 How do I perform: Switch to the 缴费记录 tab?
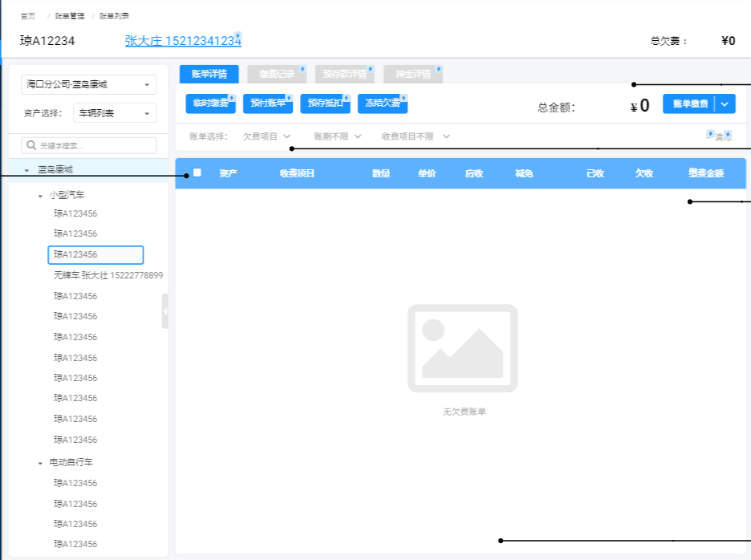click(276, 75)
